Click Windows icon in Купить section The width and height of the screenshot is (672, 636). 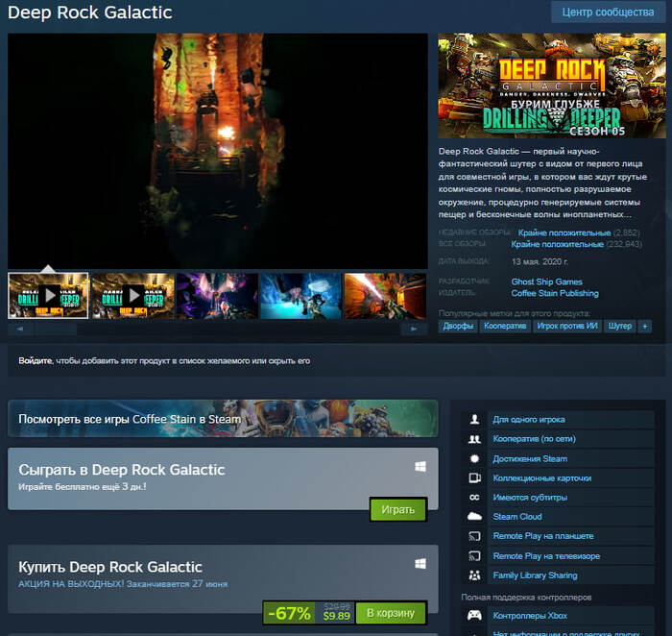pyautogui.click(x=420, y=564)
